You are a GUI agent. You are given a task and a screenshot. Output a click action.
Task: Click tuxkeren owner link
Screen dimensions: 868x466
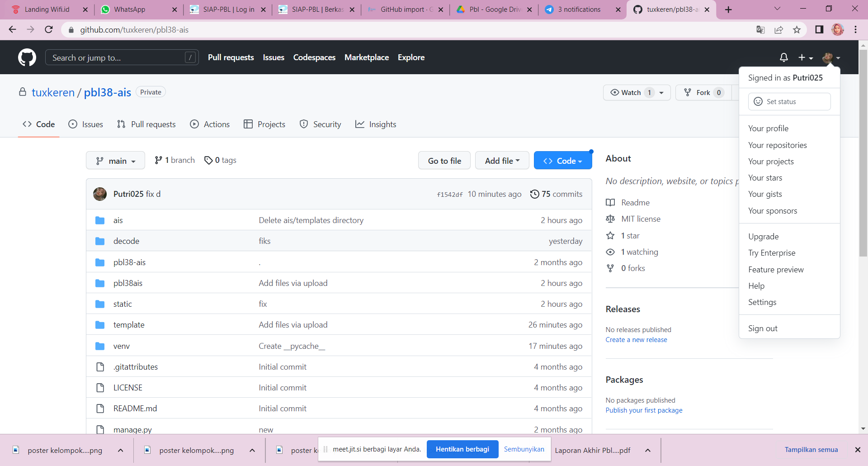[x=53, y=93]
